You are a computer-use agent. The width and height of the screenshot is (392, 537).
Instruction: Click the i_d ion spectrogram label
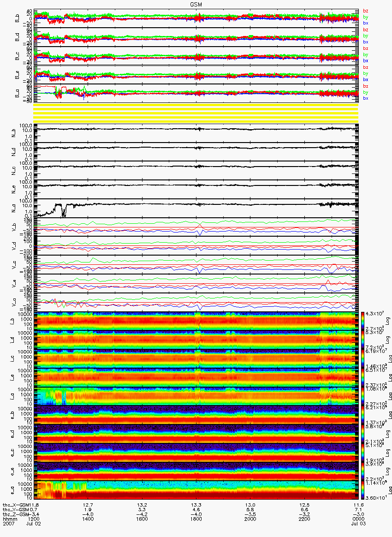pos(12,340)
